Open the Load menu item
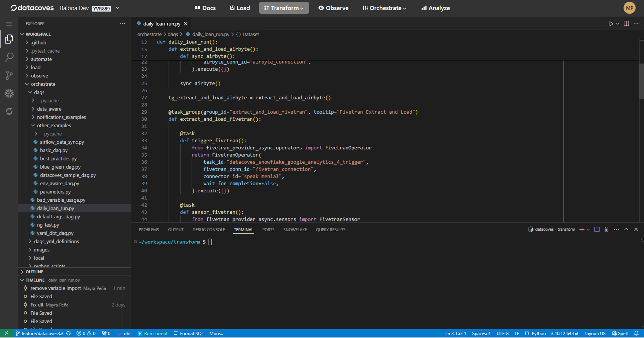 (240, 8)
